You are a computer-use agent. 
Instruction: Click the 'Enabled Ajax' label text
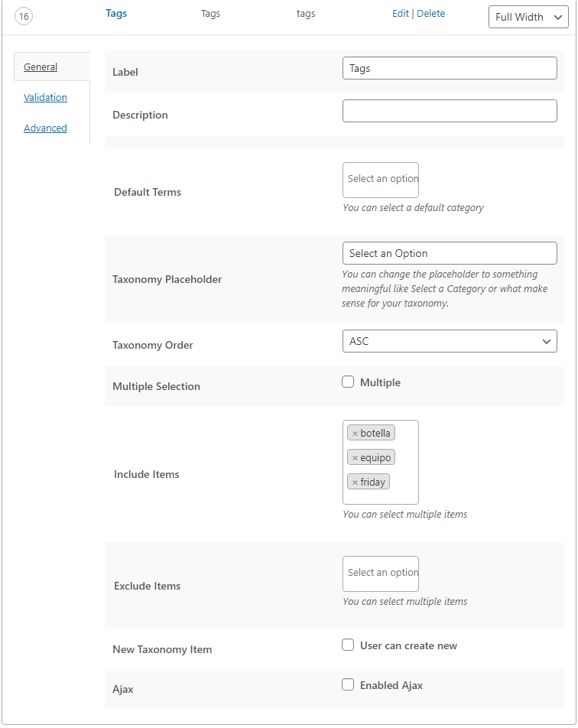point(391,686)
